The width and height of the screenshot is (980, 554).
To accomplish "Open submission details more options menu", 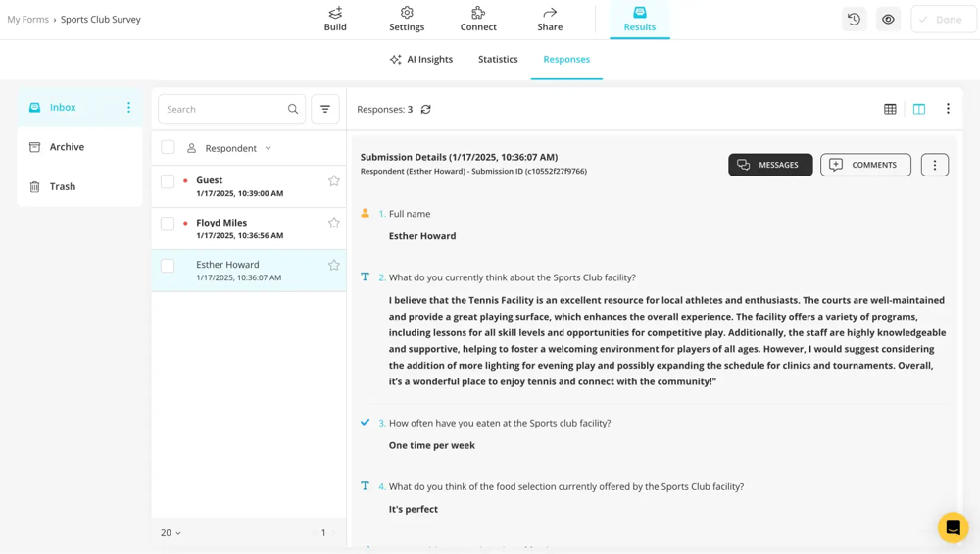I will pos(934,165).
